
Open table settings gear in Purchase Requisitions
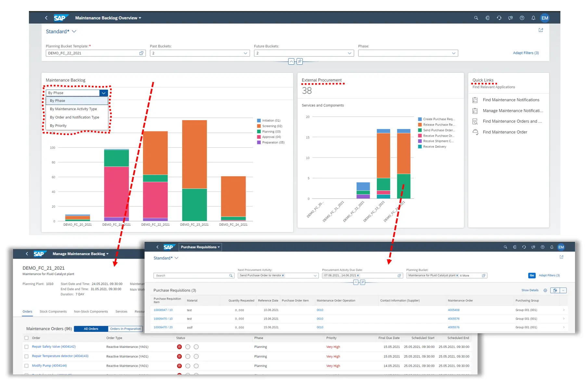click(x=545, y=290)
